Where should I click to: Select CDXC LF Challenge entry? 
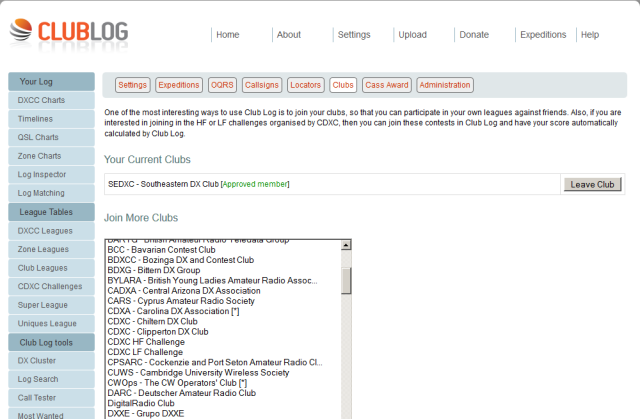tap(224, 352)
